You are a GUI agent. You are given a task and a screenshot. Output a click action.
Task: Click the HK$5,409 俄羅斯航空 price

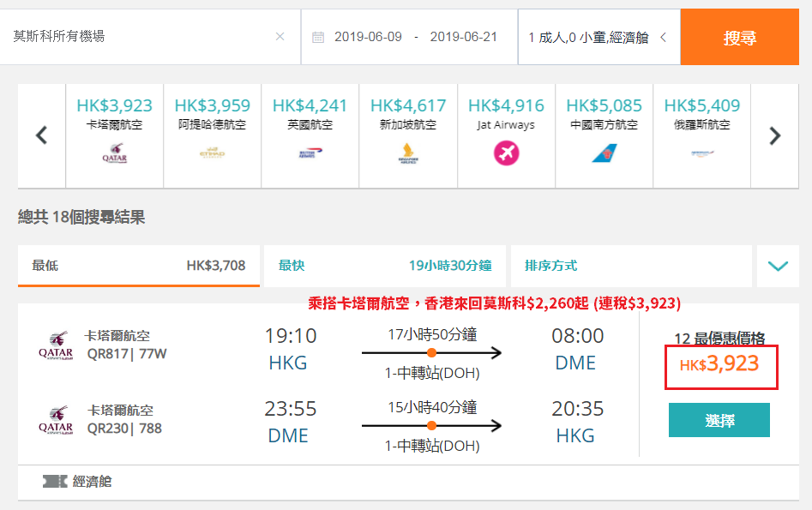702,105
